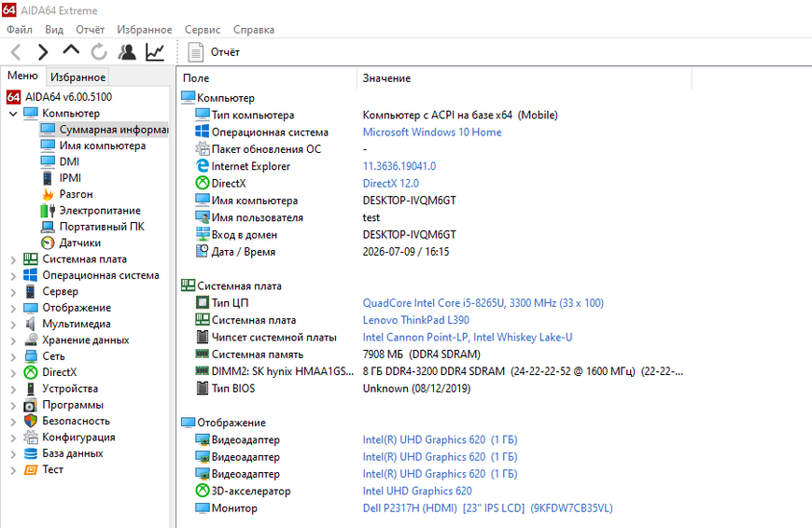Select the DESKTOP-IVQM6GT value in Вход в домен row
The image size is (812, 528).
[x=409, y=234]
